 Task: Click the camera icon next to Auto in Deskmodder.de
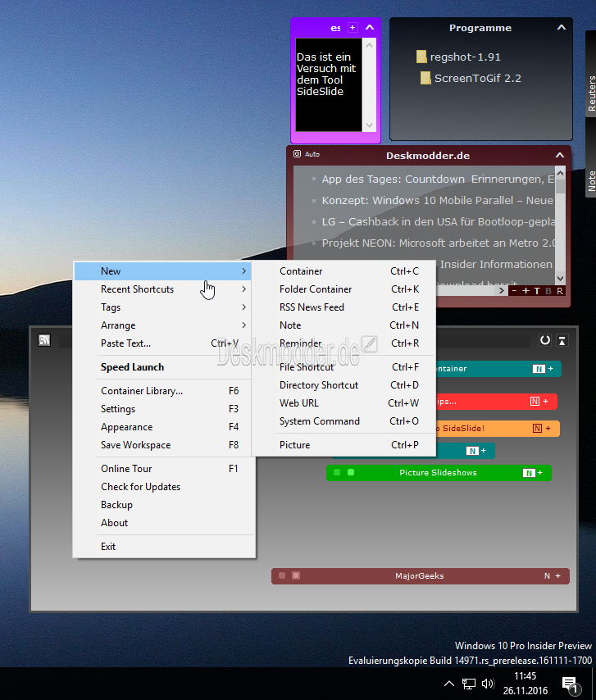click(x=297, y=154)
